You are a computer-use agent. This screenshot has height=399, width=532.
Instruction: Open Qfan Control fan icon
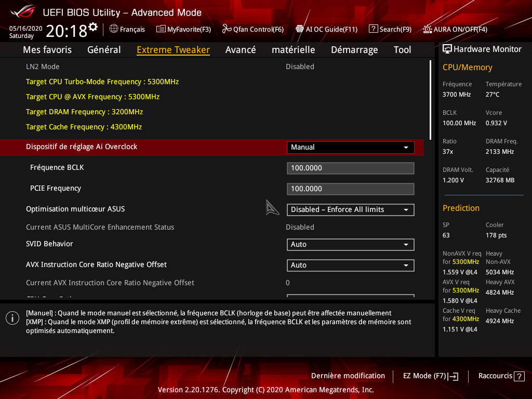[x=227, y=29]
